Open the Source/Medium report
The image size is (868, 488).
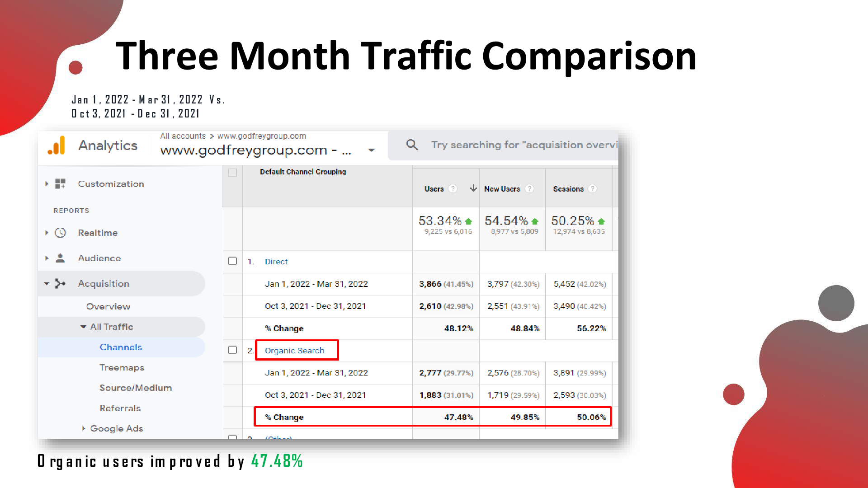coord(136,388)
